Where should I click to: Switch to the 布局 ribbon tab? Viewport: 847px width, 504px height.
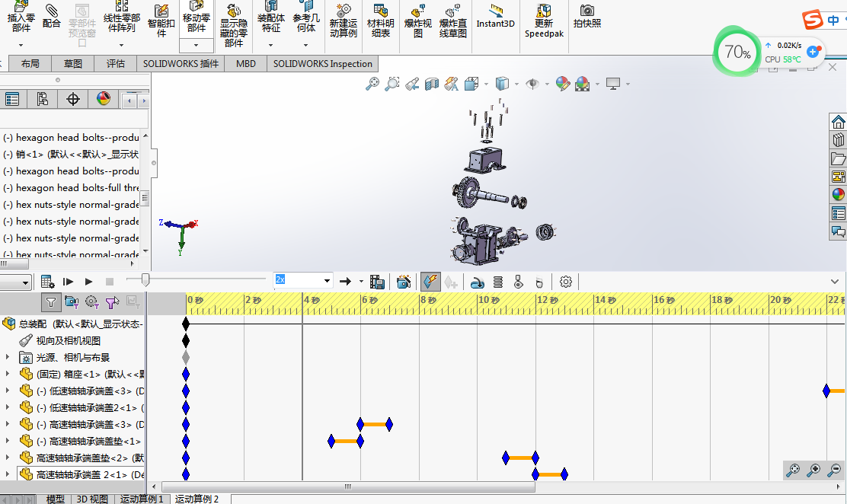coord(30,64)
